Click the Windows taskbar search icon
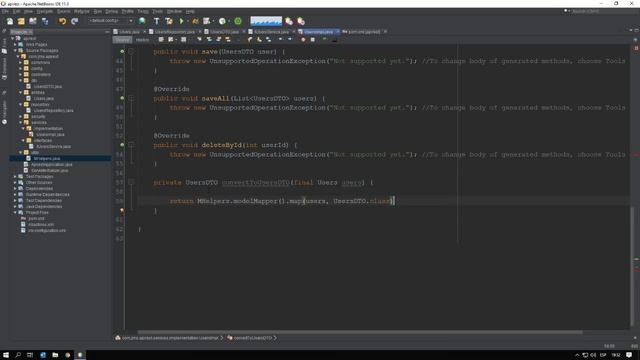This screenshot has height=360, width=640. (x=18, y=355)
